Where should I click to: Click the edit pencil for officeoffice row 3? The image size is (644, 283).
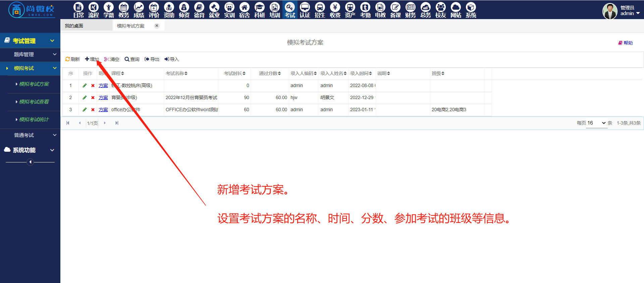click(85, 110)
